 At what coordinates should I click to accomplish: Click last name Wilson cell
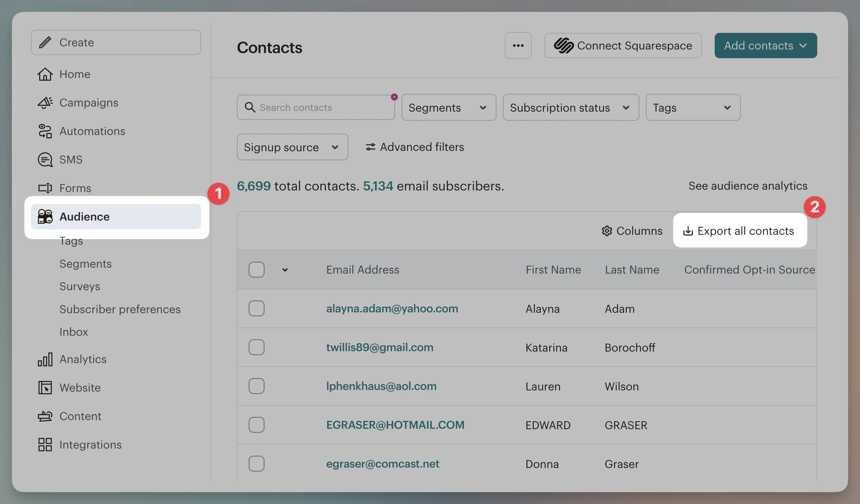click(x=622, y=386)
